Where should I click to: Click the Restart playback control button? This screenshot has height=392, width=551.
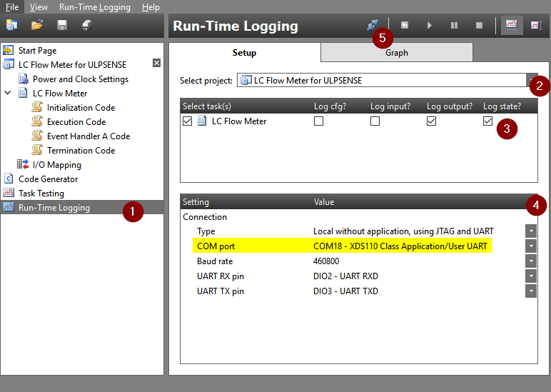tap(405, 25)
